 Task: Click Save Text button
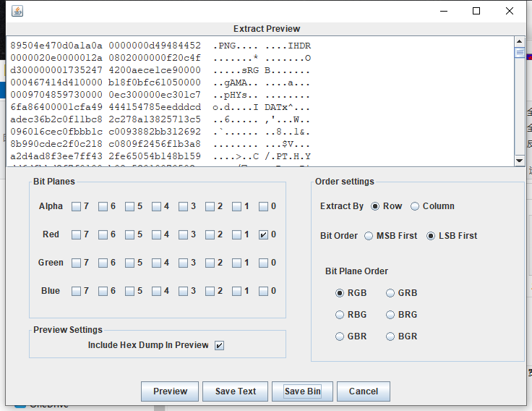[236, 391]
